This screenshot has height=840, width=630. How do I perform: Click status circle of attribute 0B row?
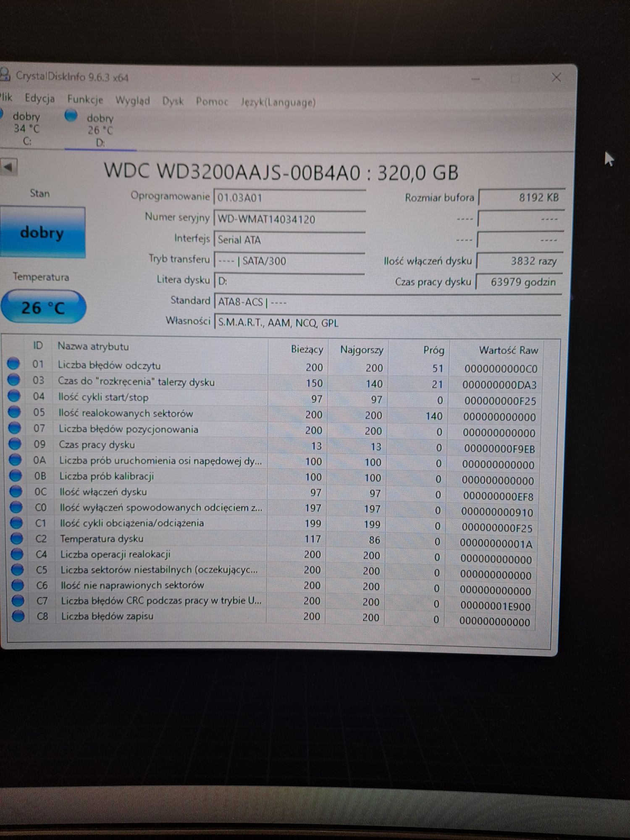[16, 475]
